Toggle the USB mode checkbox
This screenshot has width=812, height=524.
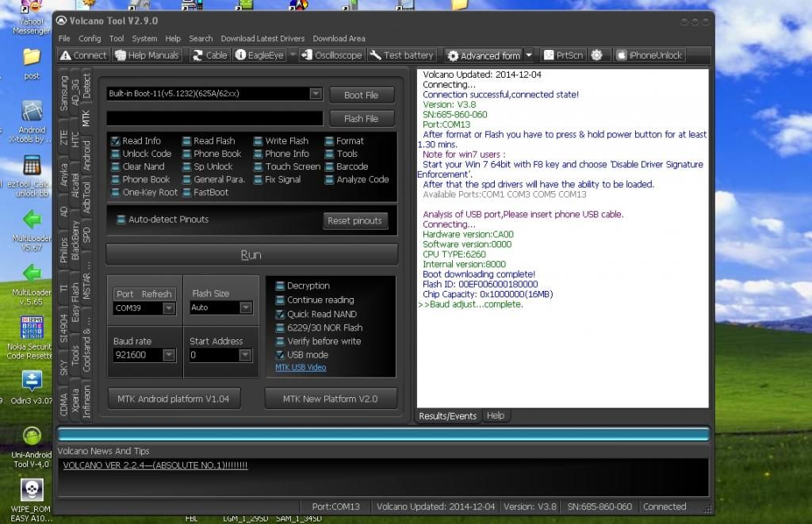(280, 354)
